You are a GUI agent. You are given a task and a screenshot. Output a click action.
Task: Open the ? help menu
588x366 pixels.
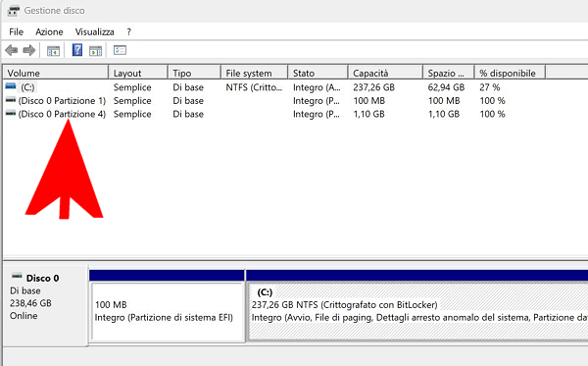point(128,32)
